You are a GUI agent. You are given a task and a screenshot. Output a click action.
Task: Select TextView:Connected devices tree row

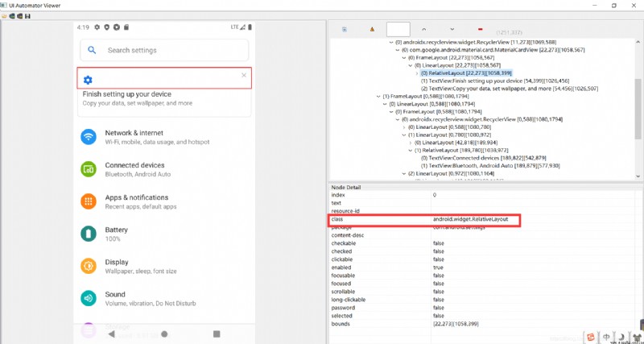pyautogui.click(x=484, y=158)
